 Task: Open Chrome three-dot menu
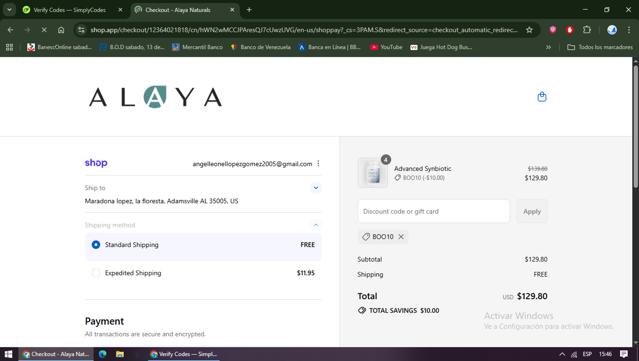[x=628, y=30]
